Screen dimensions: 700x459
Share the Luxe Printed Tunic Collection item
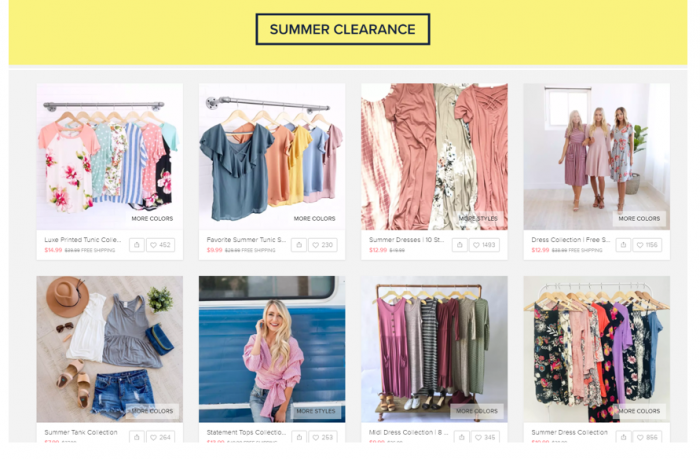[137, 245]
